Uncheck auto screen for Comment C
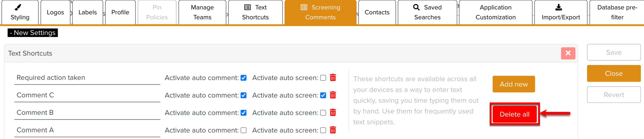 tap(323, 95)
